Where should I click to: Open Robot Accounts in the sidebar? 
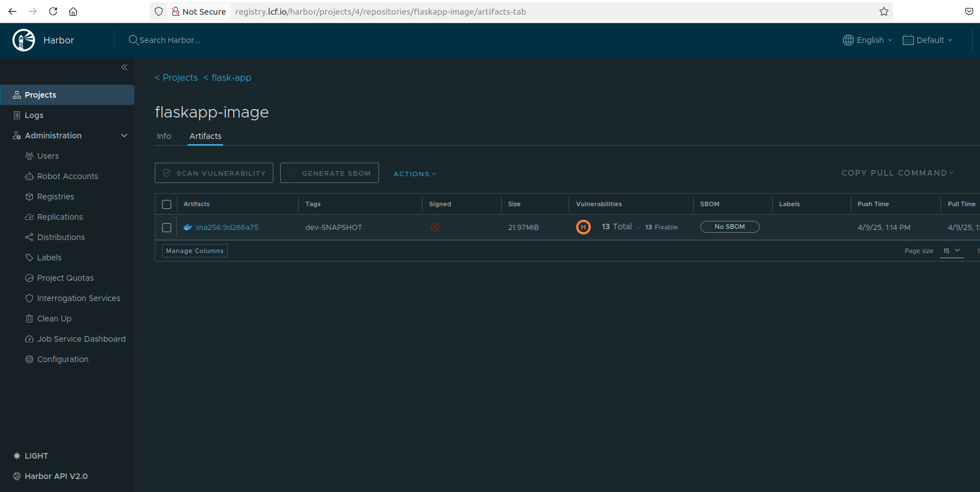click(x=67, y=176)
